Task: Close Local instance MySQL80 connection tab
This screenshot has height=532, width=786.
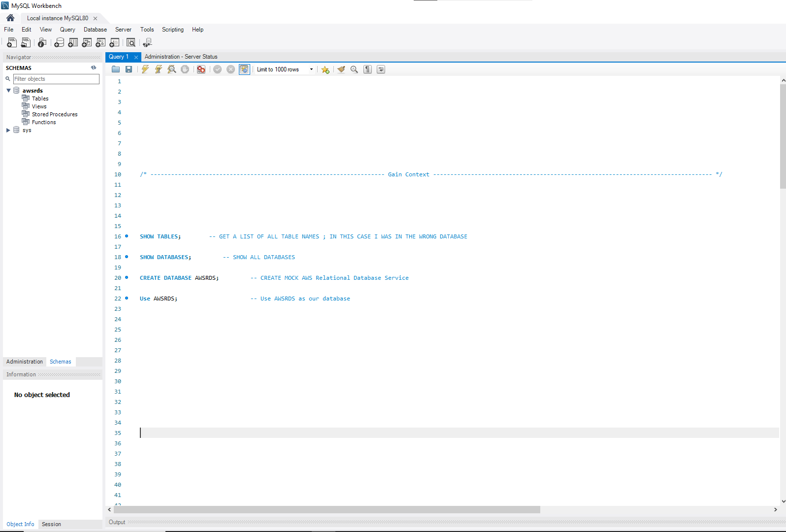Action: (x=95, y=18)
